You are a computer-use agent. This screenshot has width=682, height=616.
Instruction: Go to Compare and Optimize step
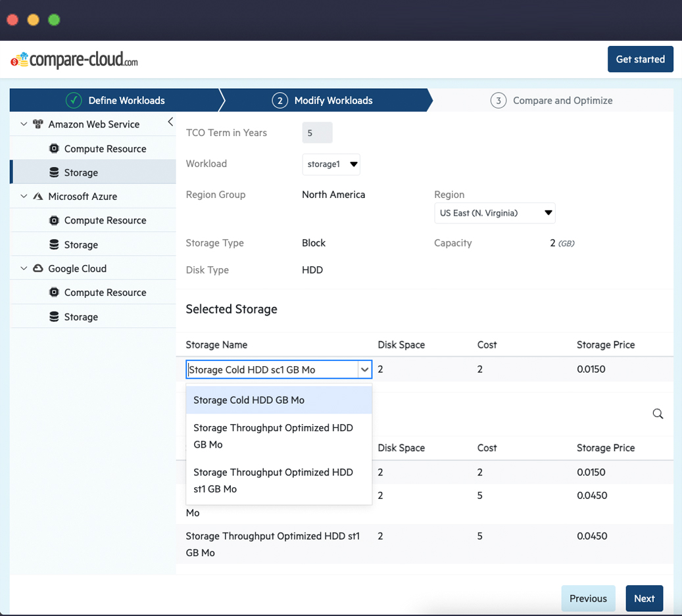coord(551,101)
